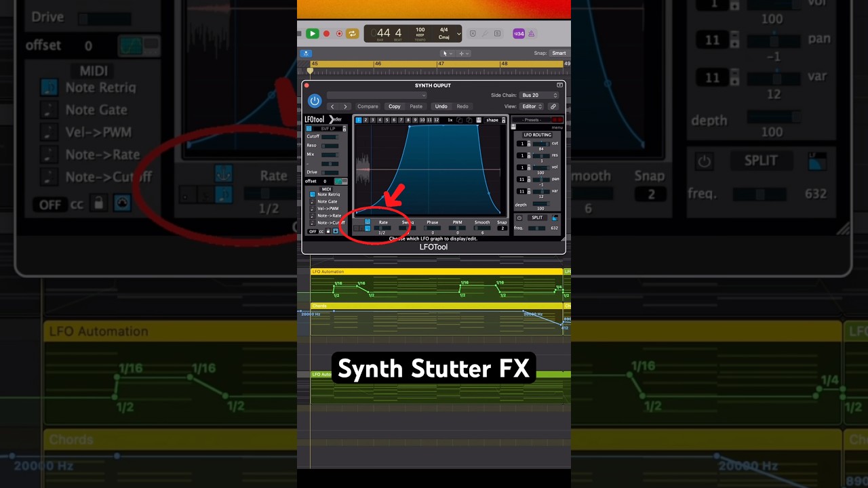The image size is (868, 488).
Task: Open the Snap Smart dropdown
Action: (559, 53)
